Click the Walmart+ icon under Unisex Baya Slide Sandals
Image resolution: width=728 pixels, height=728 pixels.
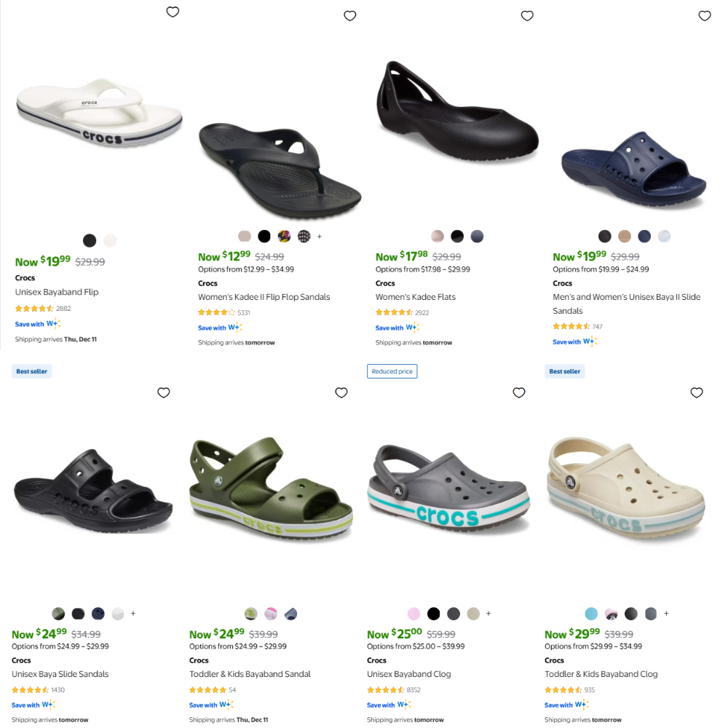coord(47,704)
